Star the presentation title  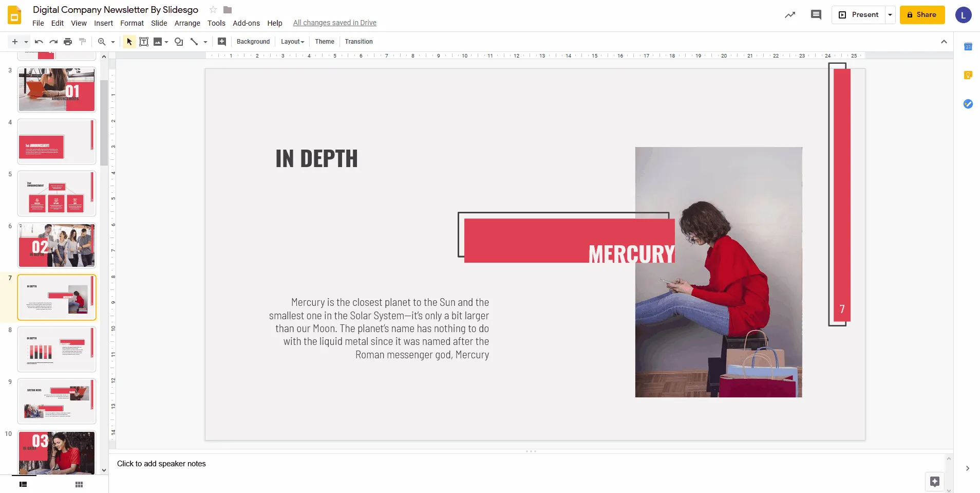coord(213,10)
